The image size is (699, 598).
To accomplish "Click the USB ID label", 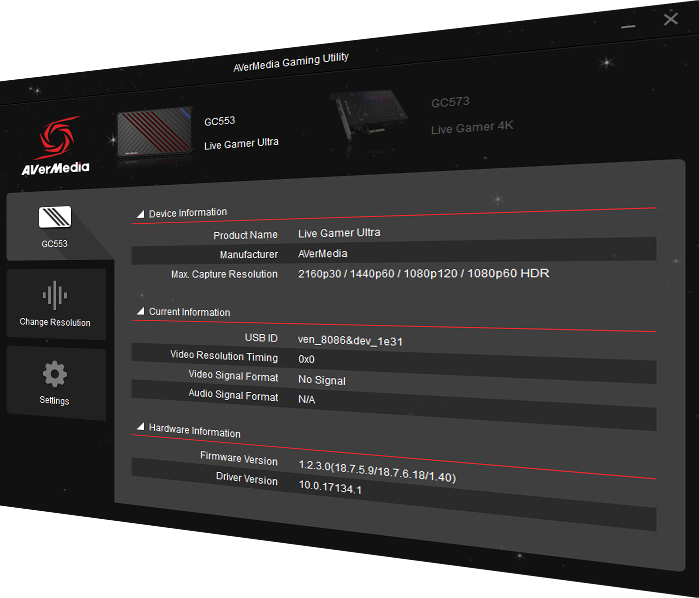I will point(261,338).
